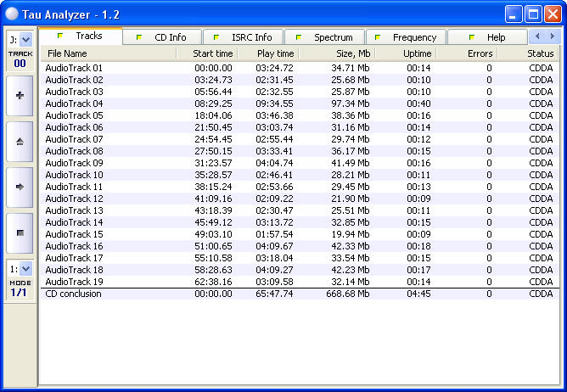Switch to the Spectrum tab
The image size is (567, 392).
326,37
